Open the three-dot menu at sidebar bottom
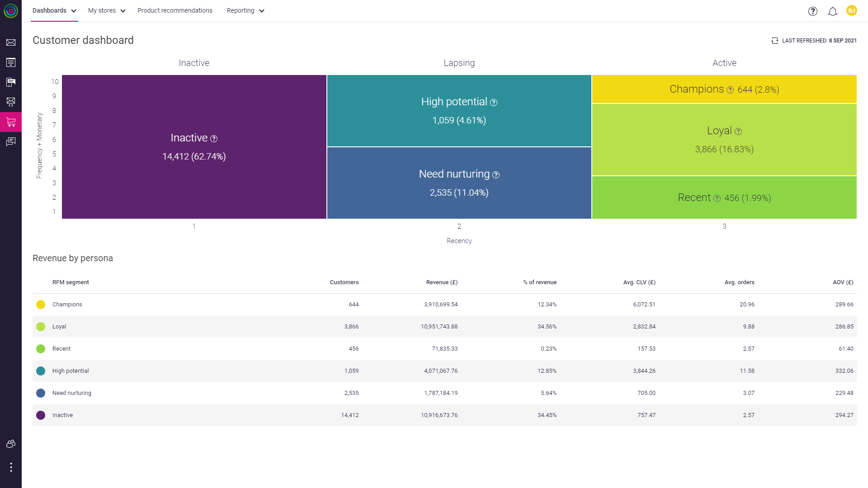Image resolution: width=868 pixels, height=488 pixels. 11,467
